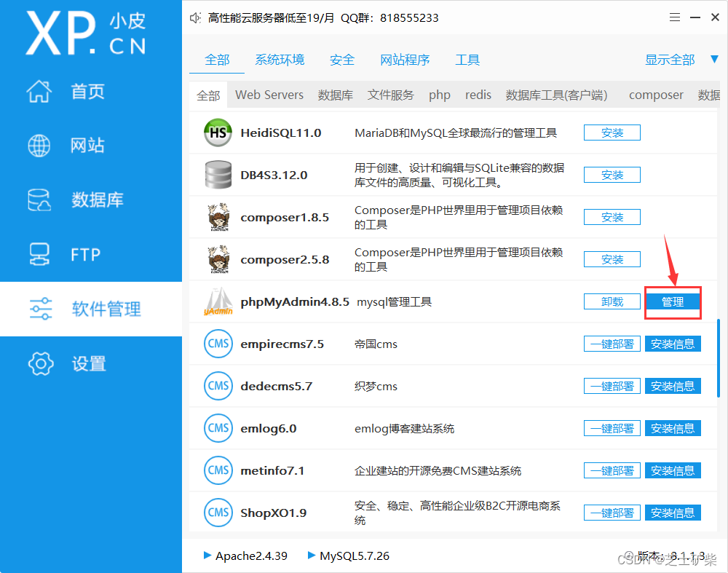
Task: Click the 网站 globe icon
Action: pyautogui.click(x=39, y=146)
